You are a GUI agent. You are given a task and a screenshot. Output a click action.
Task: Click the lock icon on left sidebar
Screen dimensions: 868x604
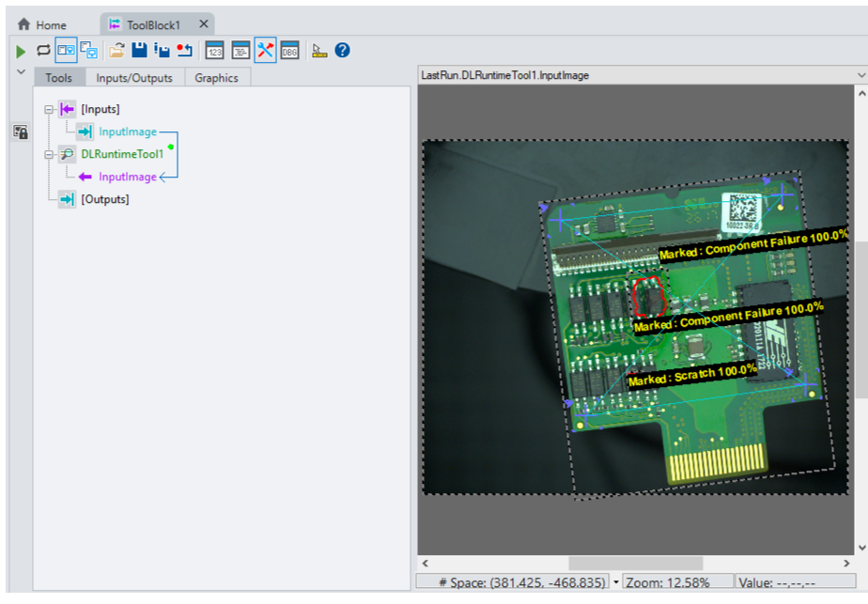click(x=20, y=132)
